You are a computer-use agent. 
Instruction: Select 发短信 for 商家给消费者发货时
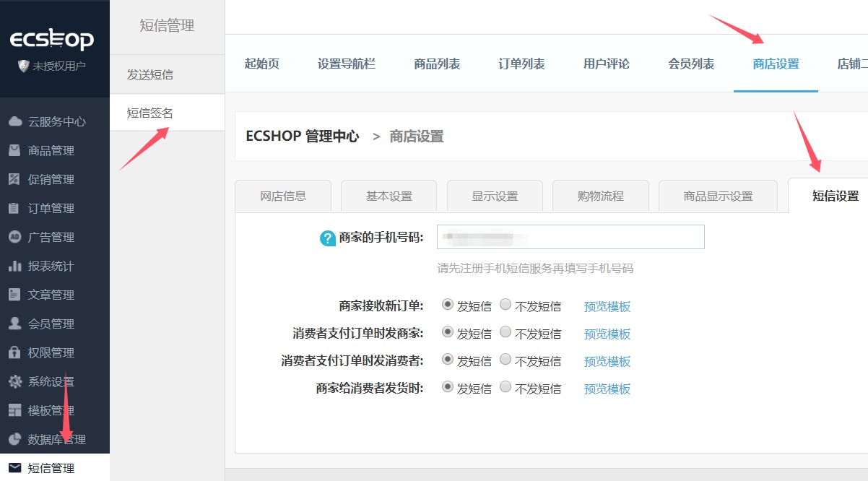pos(448,387)
